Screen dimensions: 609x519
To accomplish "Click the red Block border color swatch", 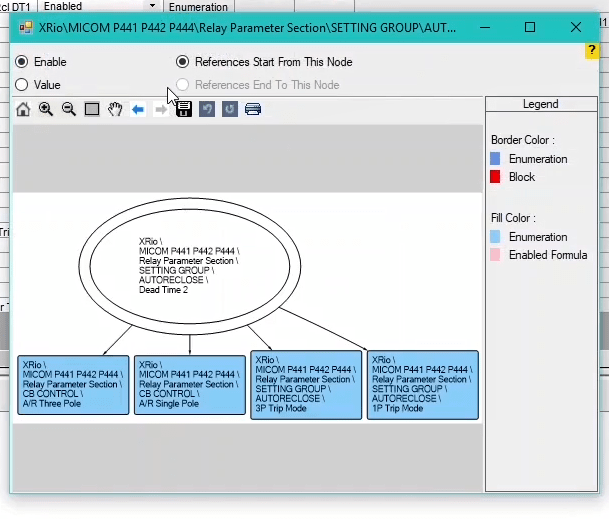I will tap(495, 177).
